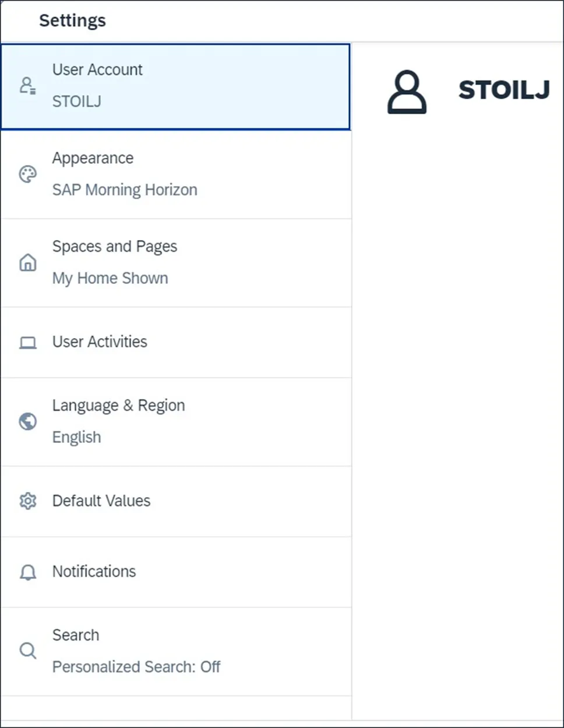Click the large STOILJ profile avatar
The height and width of the screenshot is (728, 564).
point(407,92)
